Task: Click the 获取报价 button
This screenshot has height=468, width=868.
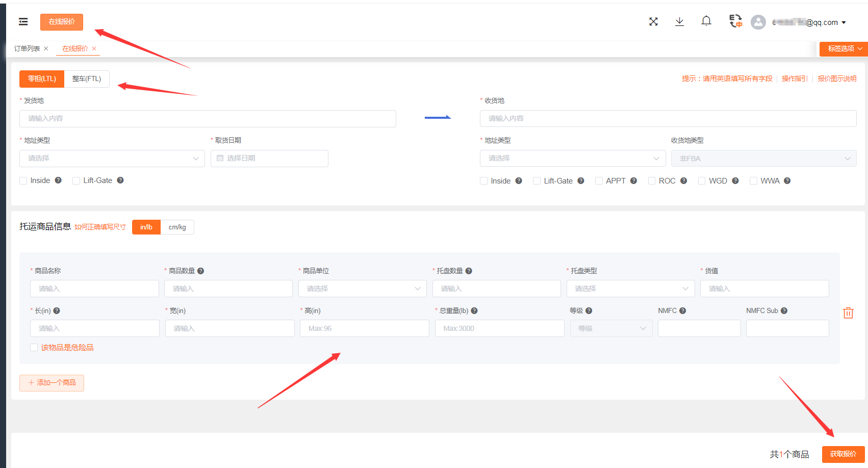Action: tap(843, 454)
